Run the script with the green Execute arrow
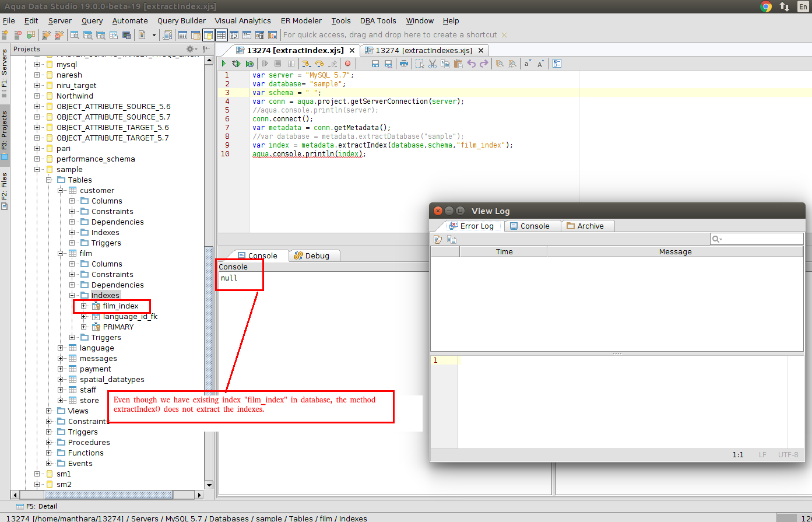Viewport: 812px width, 522px height. click(223, 64)
